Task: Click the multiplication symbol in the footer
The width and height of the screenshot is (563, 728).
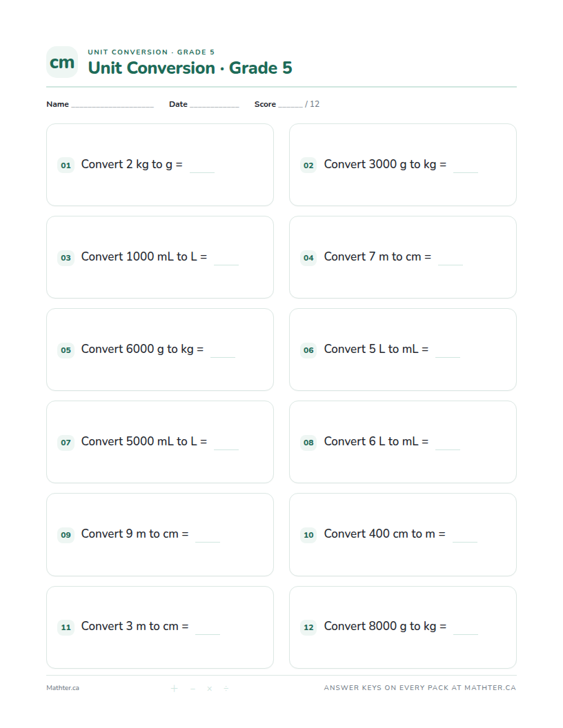Action: tap(210, 689)
